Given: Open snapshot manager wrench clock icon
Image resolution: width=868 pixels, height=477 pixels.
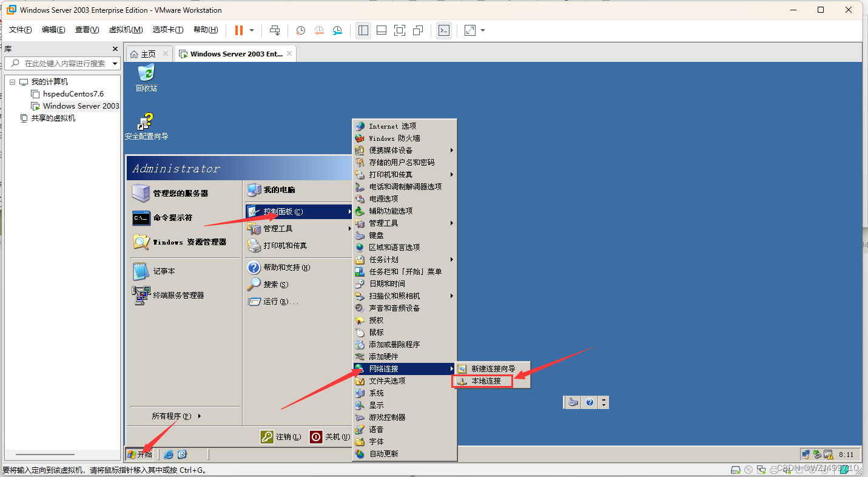Looking at the screenshot, I should [338, 30].
